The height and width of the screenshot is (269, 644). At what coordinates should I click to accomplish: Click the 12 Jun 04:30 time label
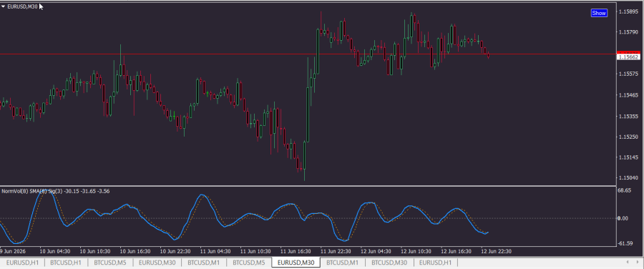click(376, 251)
